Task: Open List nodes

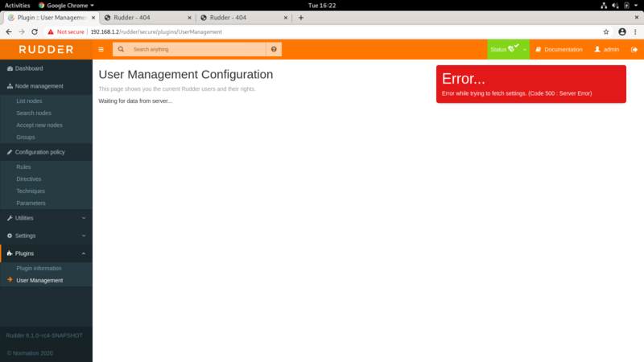Action: click(29, 101)
